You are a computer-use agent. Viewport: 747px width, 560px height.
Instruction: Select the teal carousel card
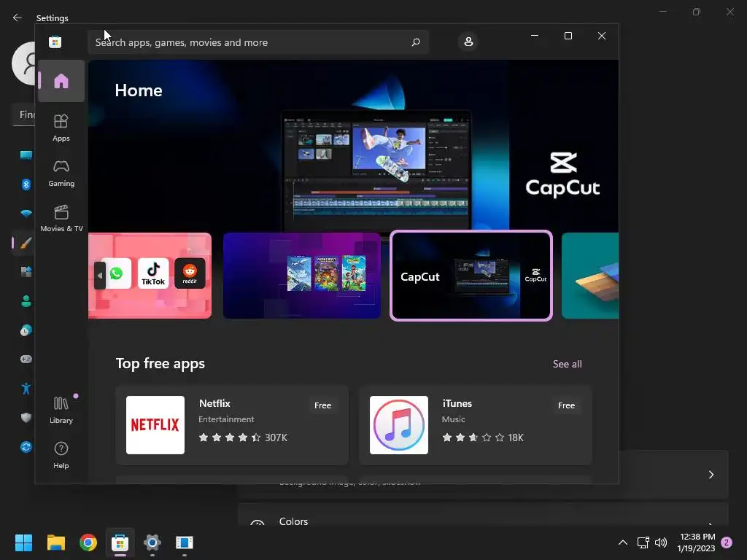tap(589, 275)
